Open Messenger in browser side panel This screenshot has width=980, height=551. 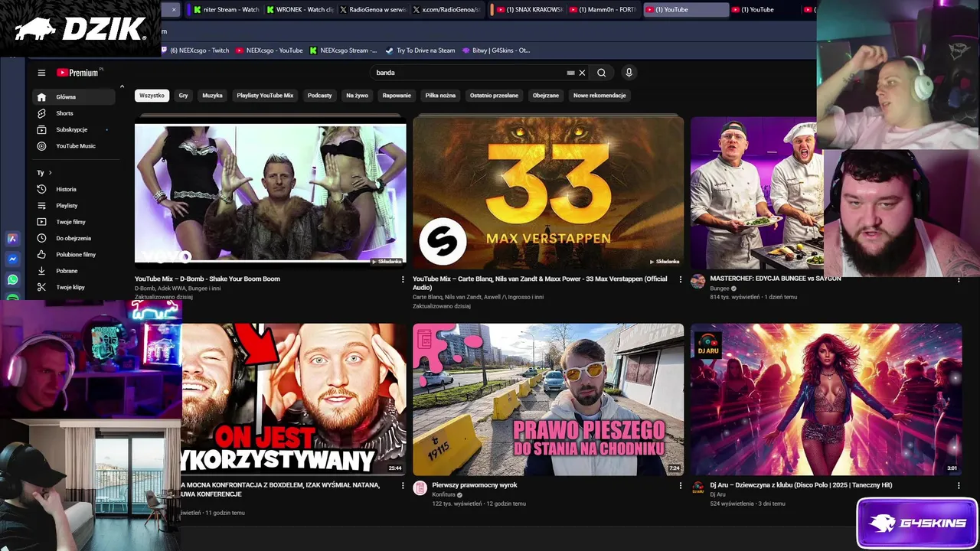[x=12, y=259]
